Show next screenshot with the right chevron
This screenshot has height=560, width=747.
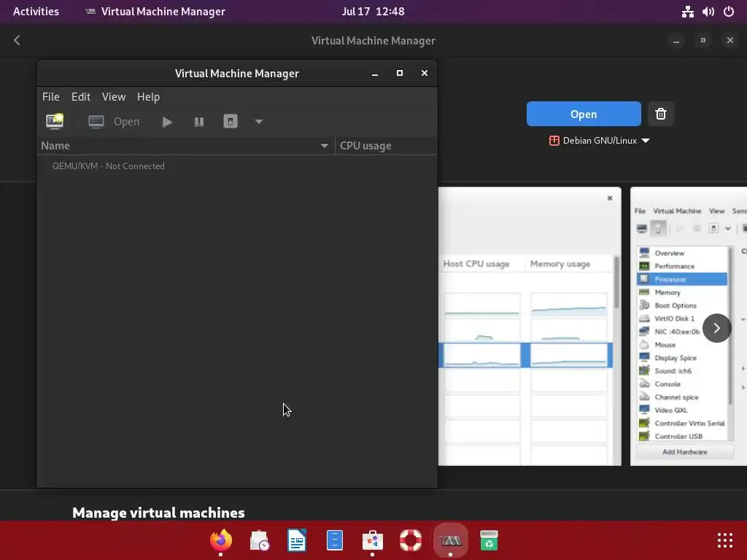[x=716, y=328]
